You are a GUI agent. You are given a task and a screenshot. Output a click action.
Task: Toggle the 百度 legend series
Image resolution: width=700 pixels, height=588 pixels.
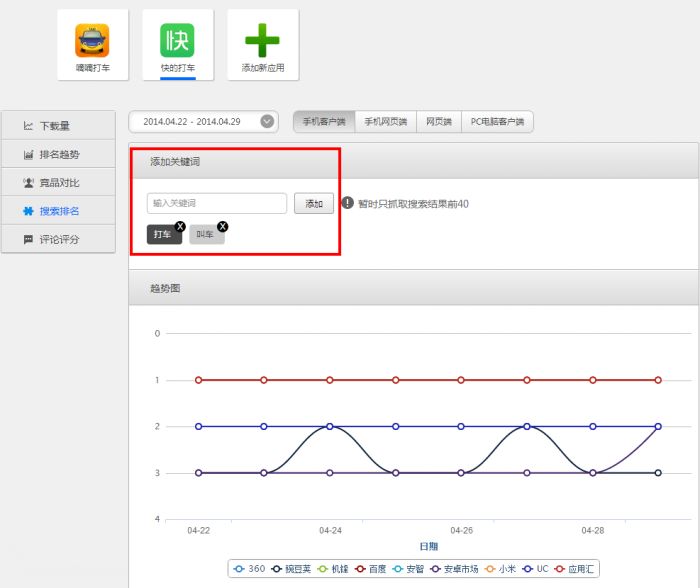[x=371, y=569]
